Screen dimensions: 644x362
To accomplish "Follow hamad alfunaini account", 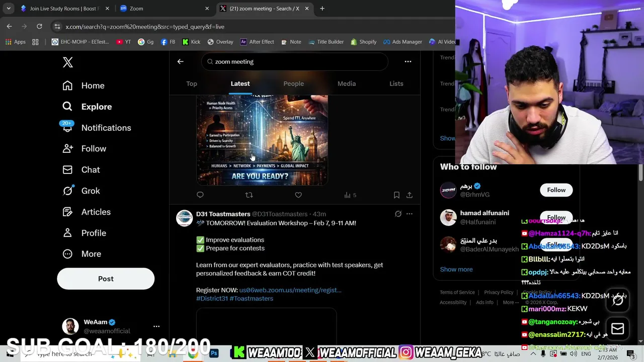I will pyautogui.click(x=556, y=217).
